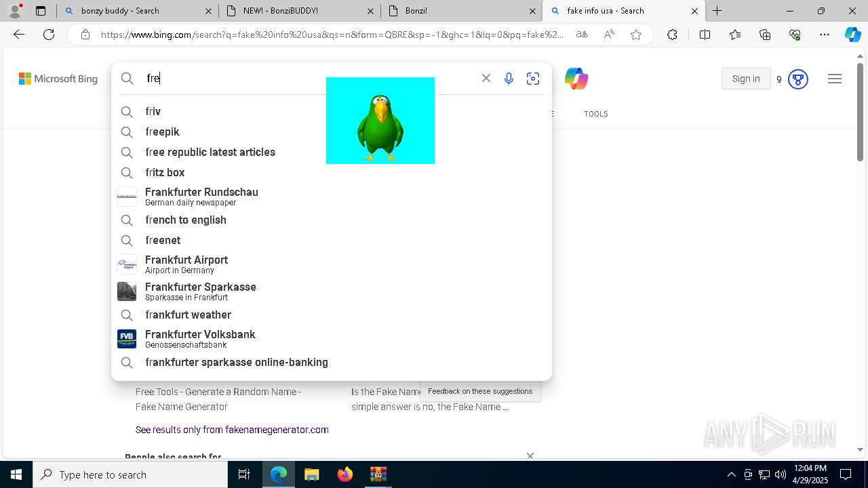Click the Edge profile avatar icon

tap(15, 11)
